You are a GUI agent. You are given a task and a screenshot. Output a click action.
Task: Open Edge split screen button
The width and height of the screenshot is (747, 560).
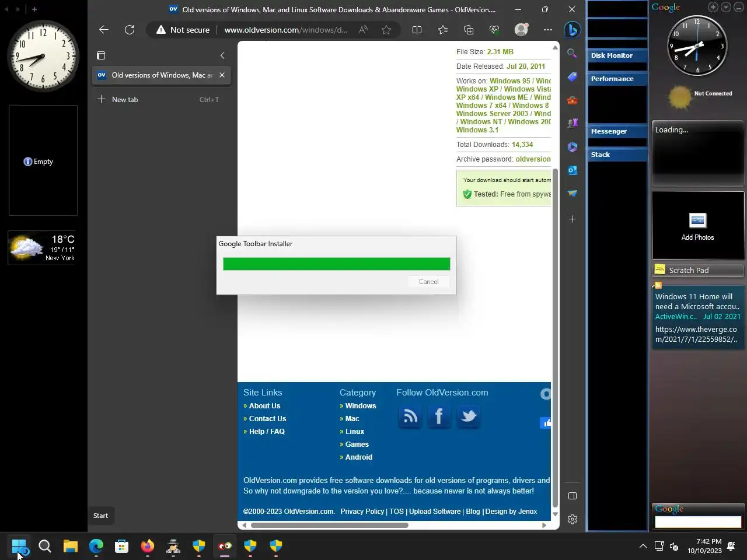tap(417, 30)
